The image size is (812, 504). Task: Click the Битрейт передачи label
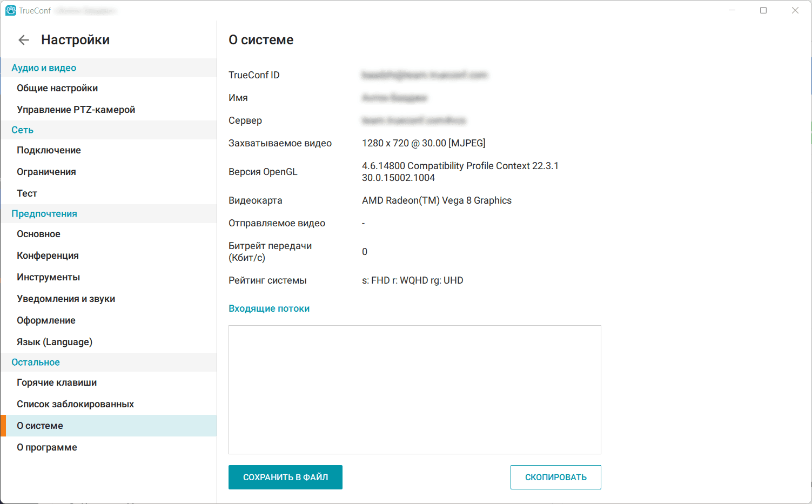click(x=270, y=252)
